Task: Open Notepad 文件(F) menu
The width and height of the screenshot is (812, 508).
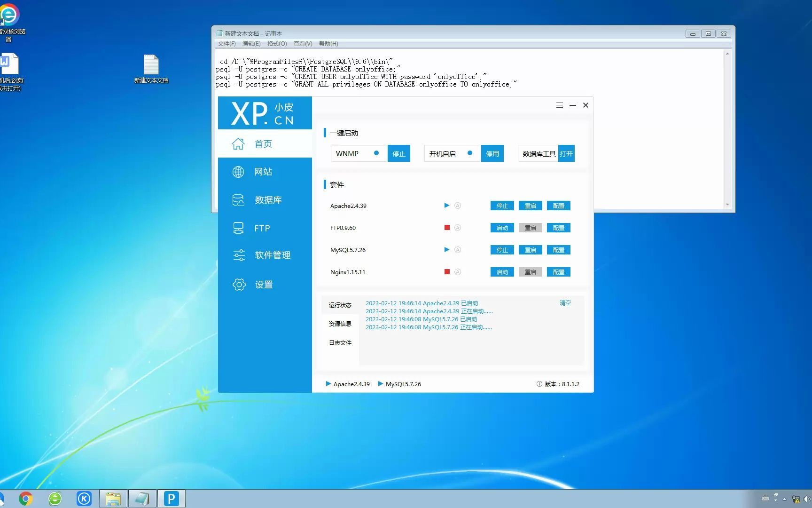Action: (x=226, y=44)
